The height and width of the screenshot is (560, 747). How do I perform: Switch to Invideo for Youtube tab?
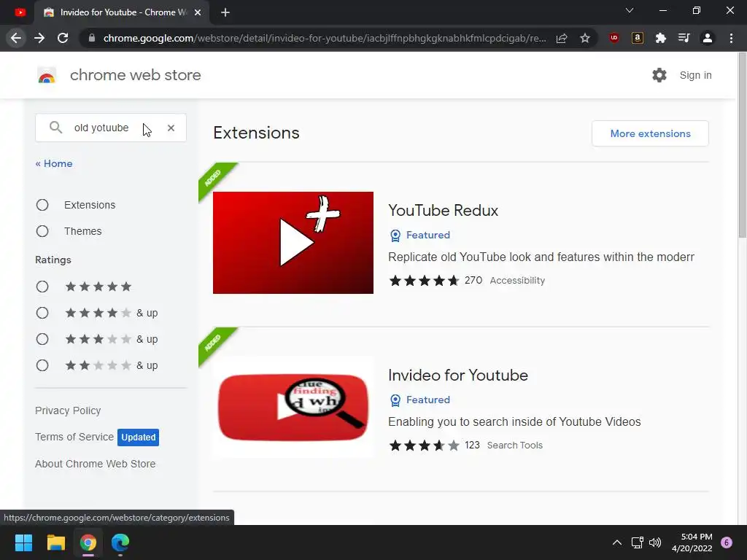click(123, 12)
